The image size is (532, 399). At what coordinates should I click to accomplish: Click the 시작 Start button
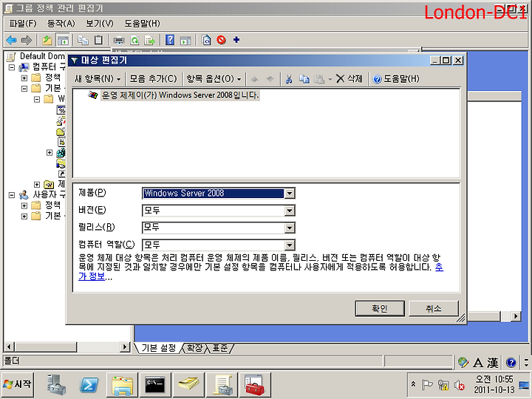[17, 384]
